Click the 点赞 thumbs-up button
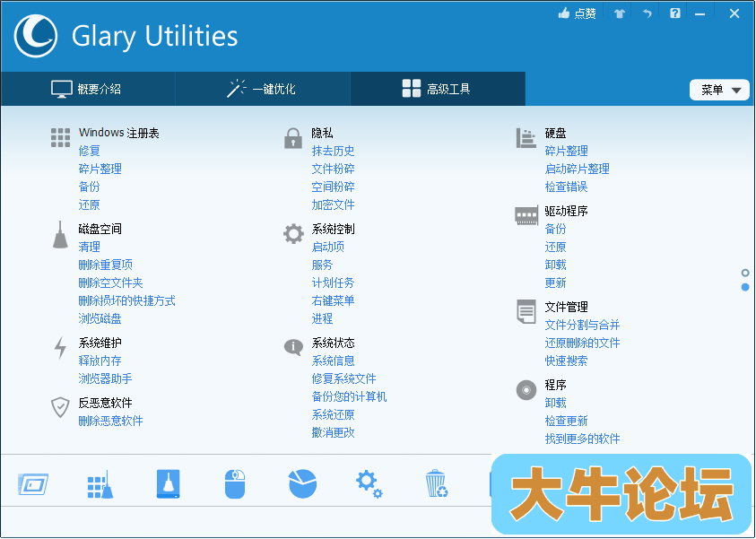The height and width of the screenshot is (539, 756). [577, 13]
